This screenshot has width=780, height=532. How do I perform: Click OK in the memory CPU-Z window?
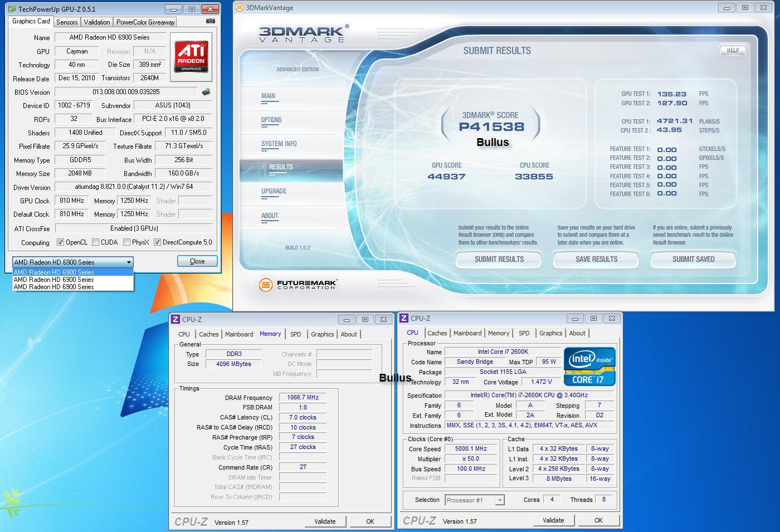tap(370, 521)
